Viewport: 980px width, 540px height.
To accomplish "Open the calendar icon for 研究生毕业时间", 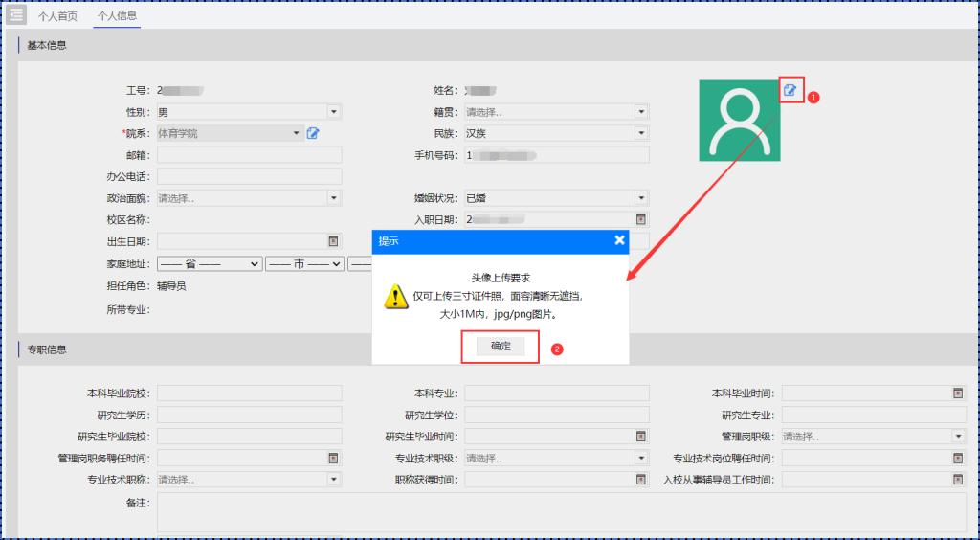I will pyautogui.click(x=641, y=436).
